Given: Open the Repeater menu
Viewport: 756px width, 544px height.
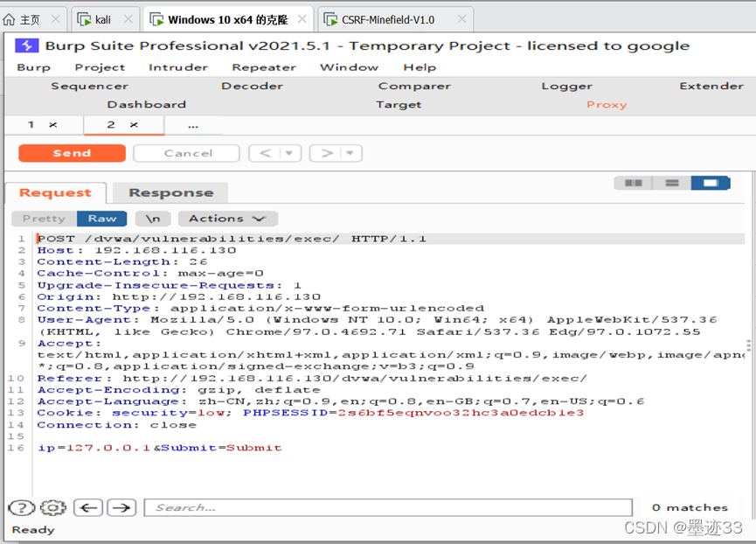Looking at the screenshot, I should point(264,67).
